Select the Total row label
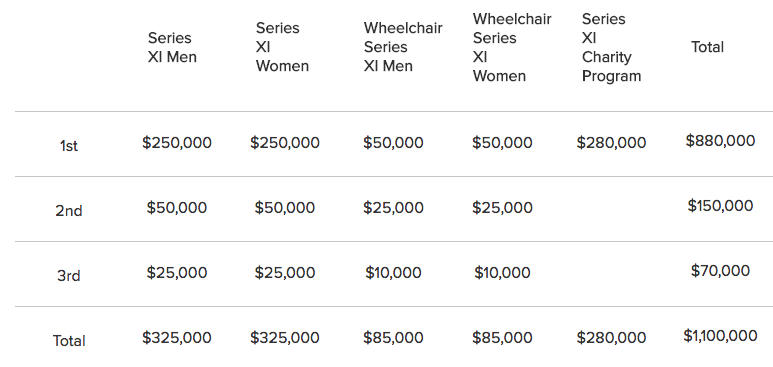The image size is (773, 367). tap(69, 341)
